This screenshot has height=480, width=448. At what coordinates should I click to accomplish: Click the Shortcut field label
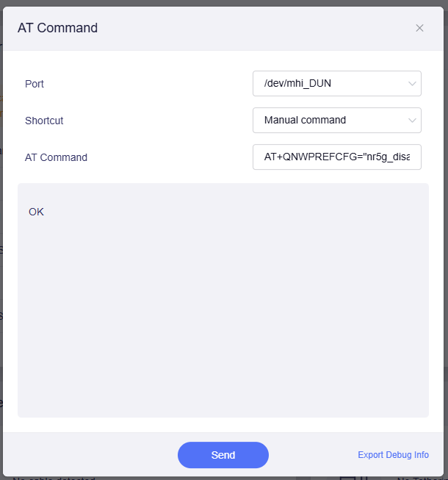pyautogui.click(x=44, y=121)
